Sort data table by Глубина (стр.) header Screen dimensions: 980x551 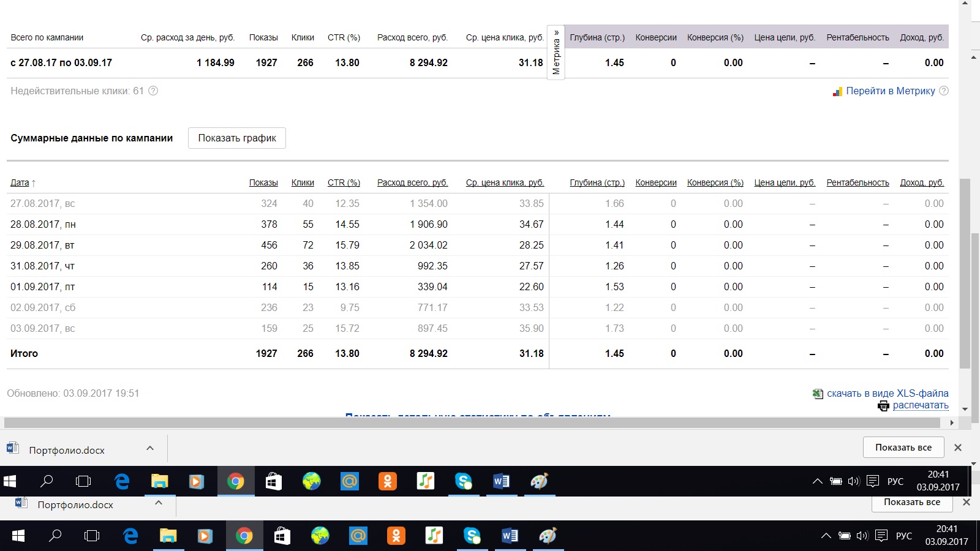tap(597, 182)
